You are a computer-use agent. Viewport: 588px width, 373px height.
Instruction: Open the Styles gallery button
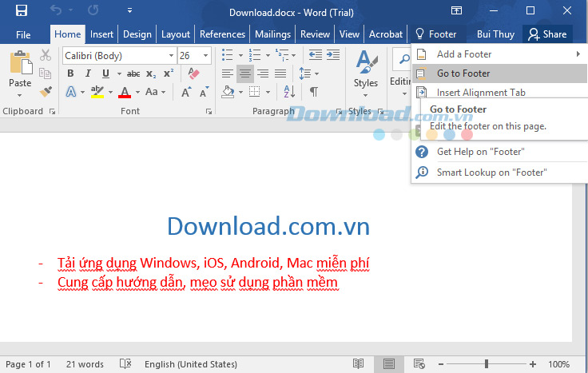(366, 73)
